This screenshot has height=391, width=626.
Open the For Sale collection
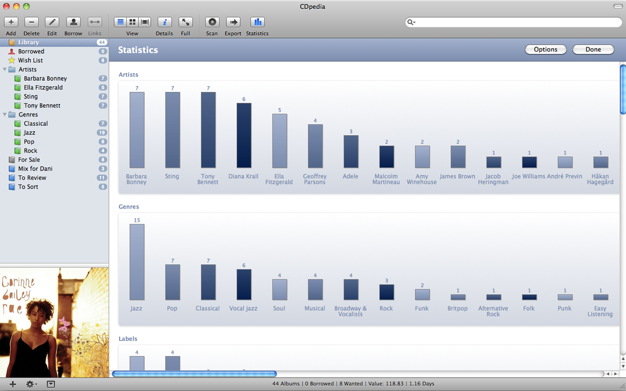point(54,160)
